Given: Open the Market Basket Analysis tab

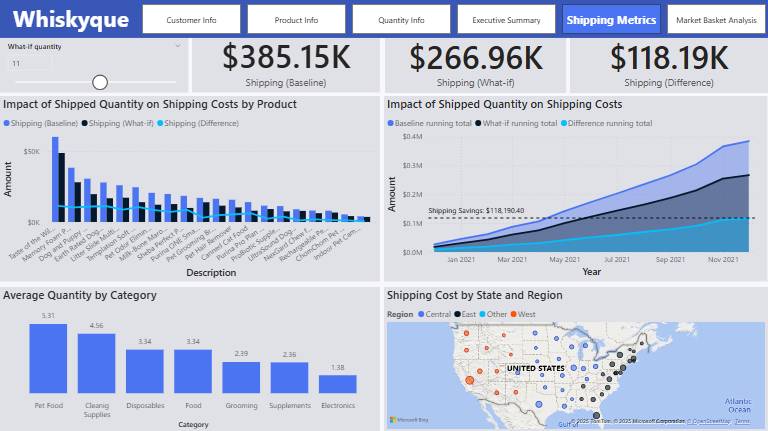Looking at the screenshot, I should coord(716,20).
